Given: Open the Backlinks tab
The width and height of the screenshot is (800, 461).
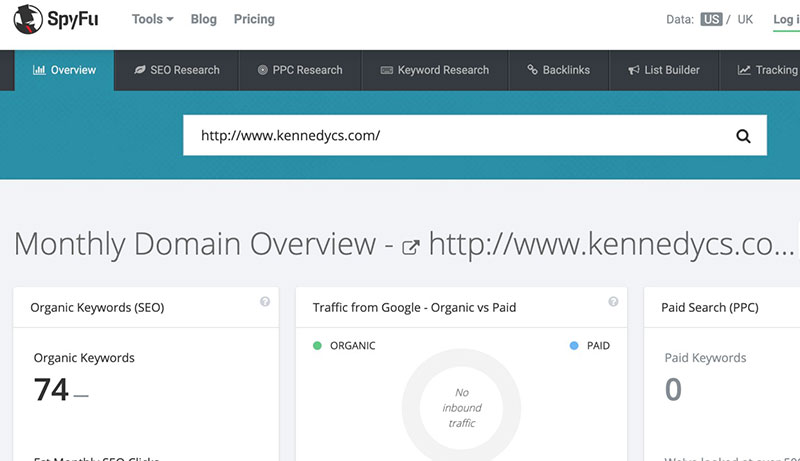Looking at the screenshot, I should (x=559, y=70).
